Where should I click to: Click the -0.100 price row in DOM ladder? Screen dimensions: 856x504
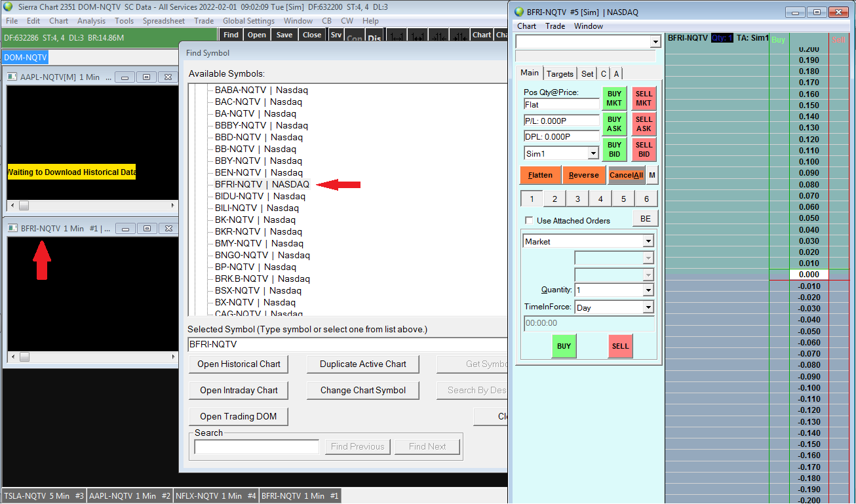pyautogui.click(x=809, y=388)
